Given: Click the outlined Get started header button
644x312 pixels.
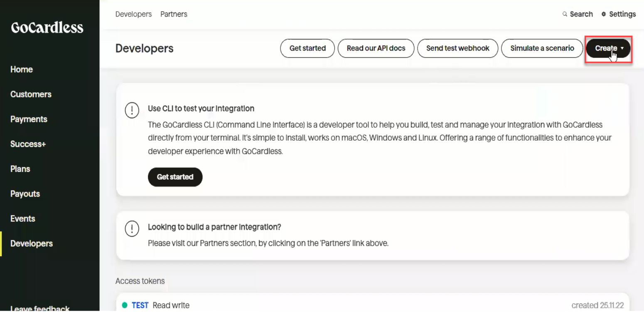Looking at the screenshot, I should click(307, 48).
